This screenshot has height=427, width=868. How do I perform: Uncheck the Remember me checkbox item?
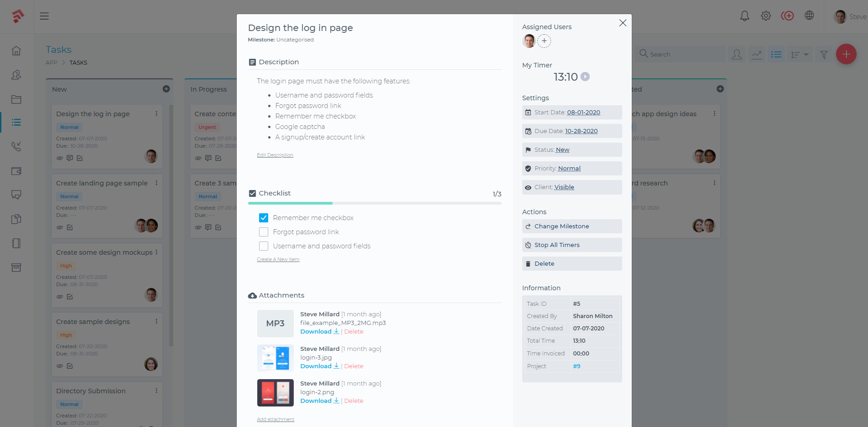click(264, 217)
